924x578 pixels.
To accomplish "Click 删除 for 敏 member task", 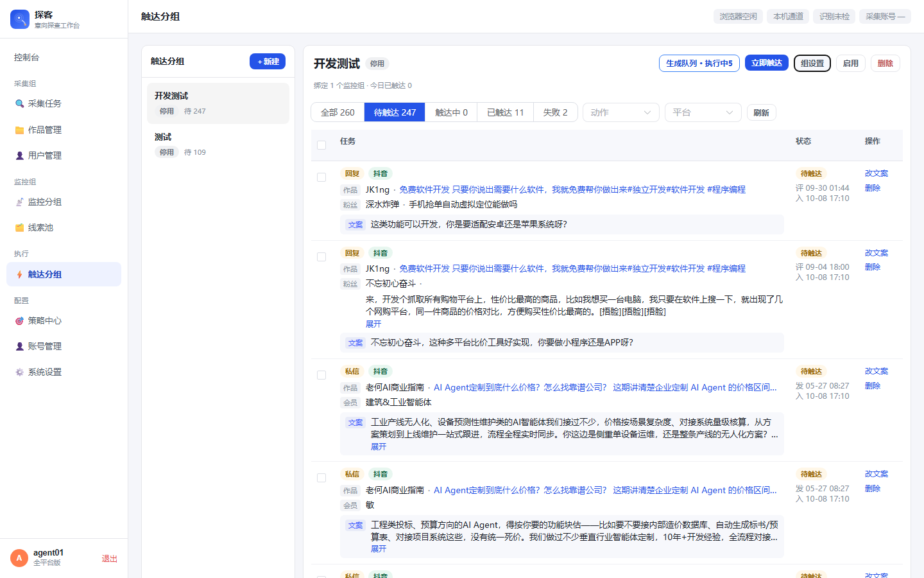I will (873, 489).
